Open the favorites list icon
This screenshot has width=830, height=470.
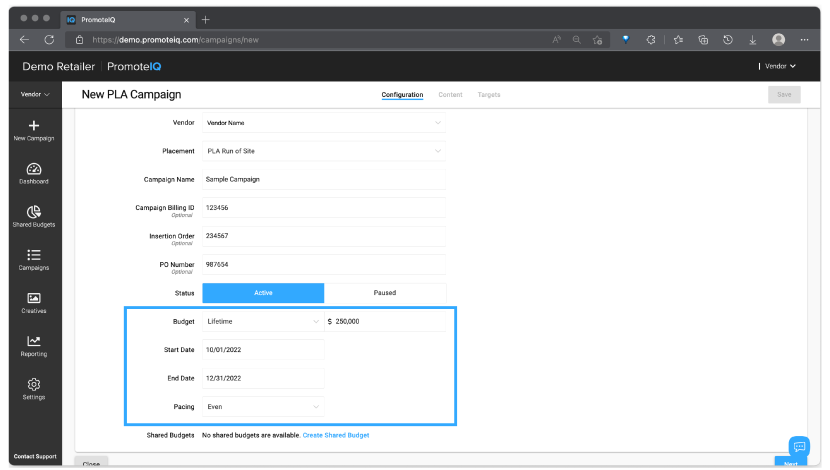678,40
